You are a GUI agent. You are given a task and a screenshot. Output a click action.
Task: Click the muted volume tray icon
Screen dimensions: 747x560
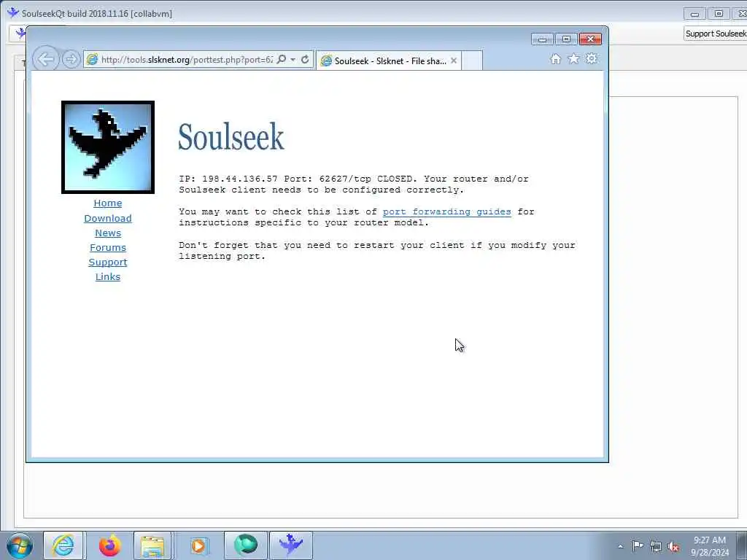(x=673, y=547)
